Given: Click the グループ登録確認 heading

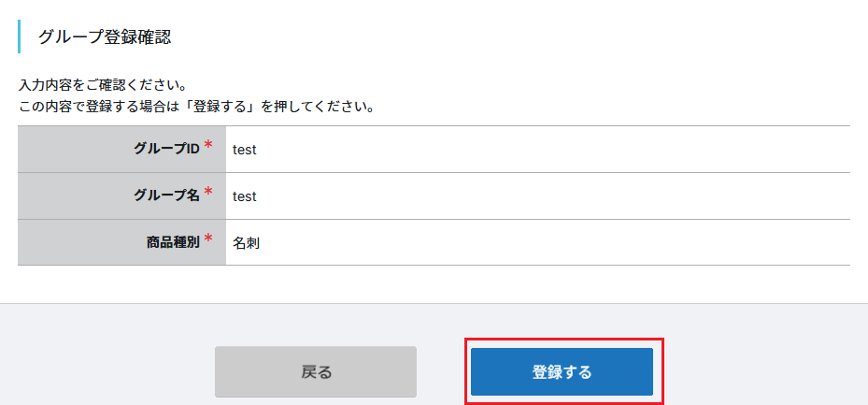Looking at the screenshot, I should click(x=104, y=37).
